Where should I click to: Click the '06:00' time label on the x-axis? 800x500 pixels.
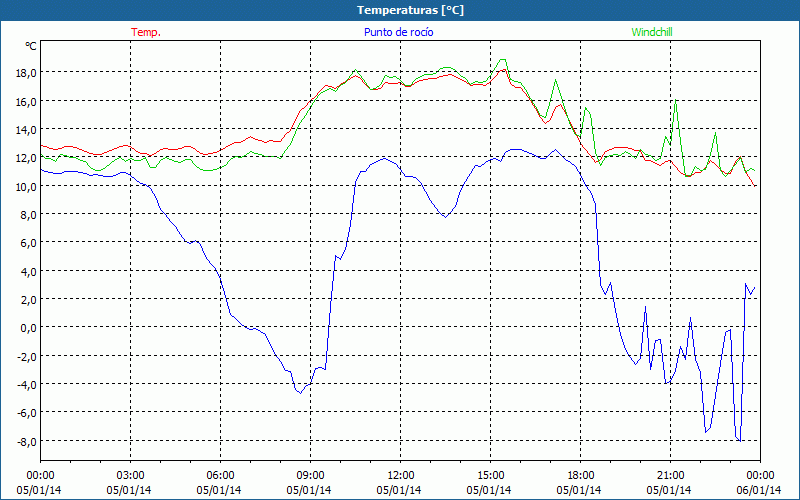[x=220, y=476]
